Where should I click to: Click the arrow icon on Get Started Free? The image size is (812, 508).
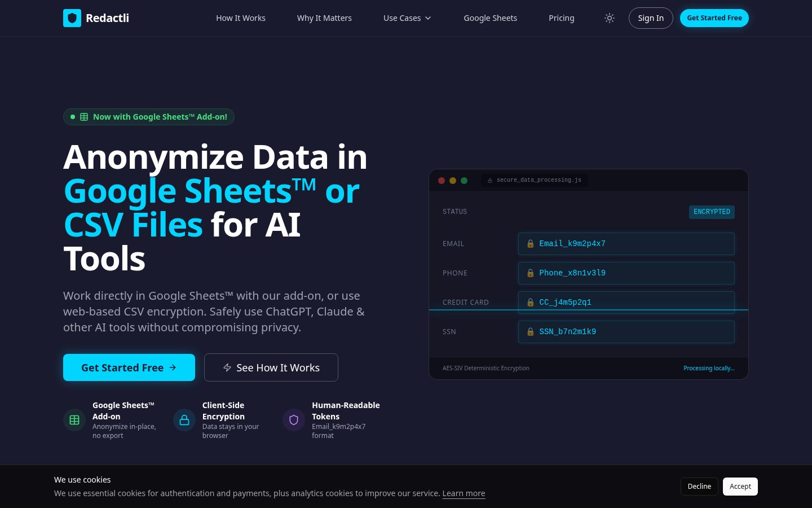(x=173, y=367)
